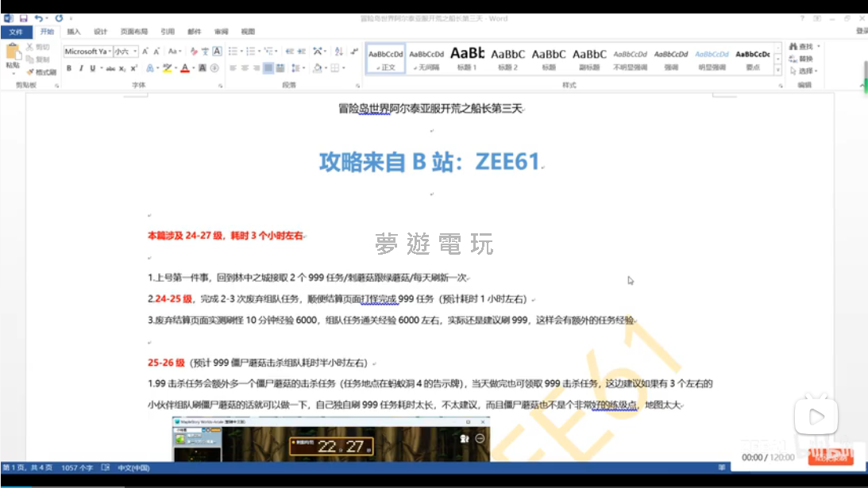The width and height of the screenshot is (868, 488).
Task: Click the Save icon in quick access toolbar
Action: coord(22,18)
